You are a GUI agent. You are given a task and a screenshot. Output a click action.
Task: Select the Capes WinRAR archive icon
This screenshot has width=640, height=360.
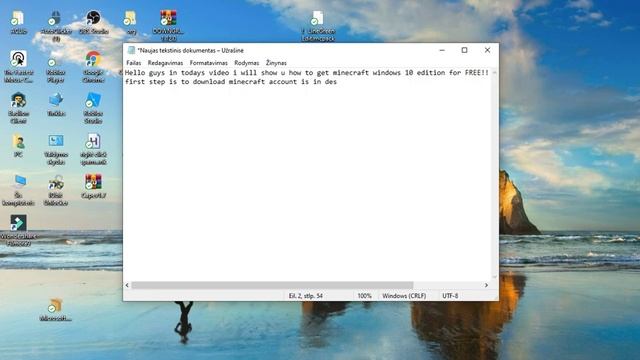(93, 186)
